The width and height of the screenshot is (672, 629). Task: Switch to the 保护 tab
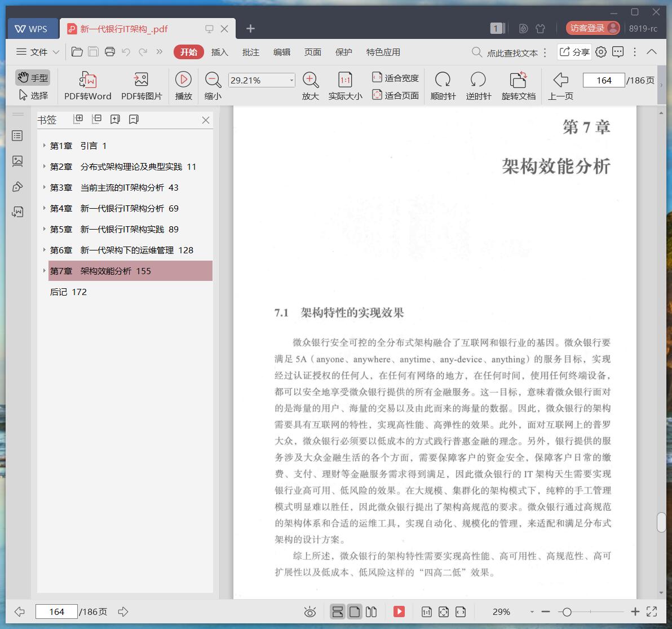pos(343,52)
